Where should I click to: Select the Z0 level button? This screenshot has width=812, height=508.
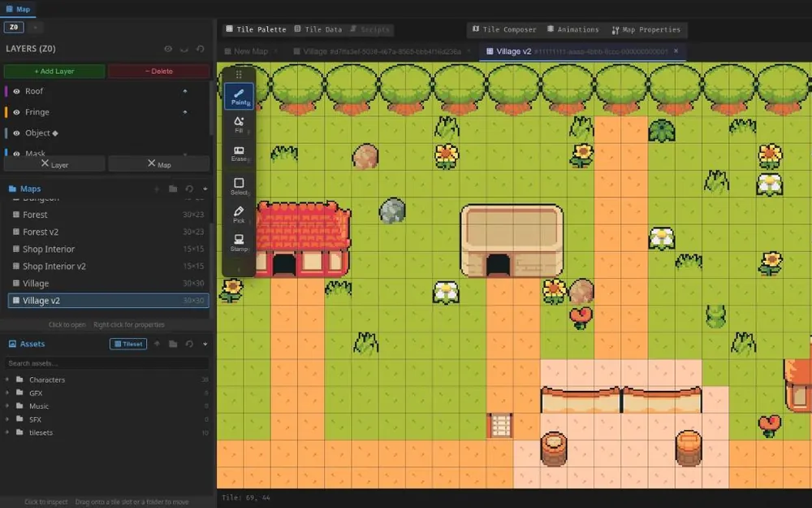point(14,27)
